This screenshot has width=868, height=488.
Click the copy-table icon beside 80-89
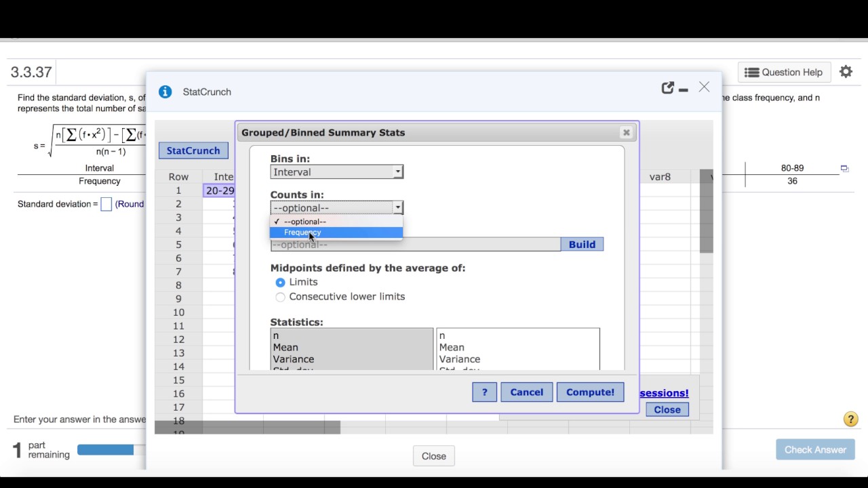[x=844, y=168]
